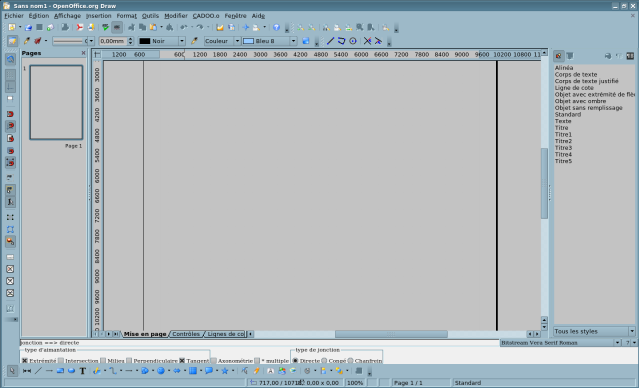639x388 pixels.
Task: Expand the Paste options dropdown arrow
Action: coord(161,27)
